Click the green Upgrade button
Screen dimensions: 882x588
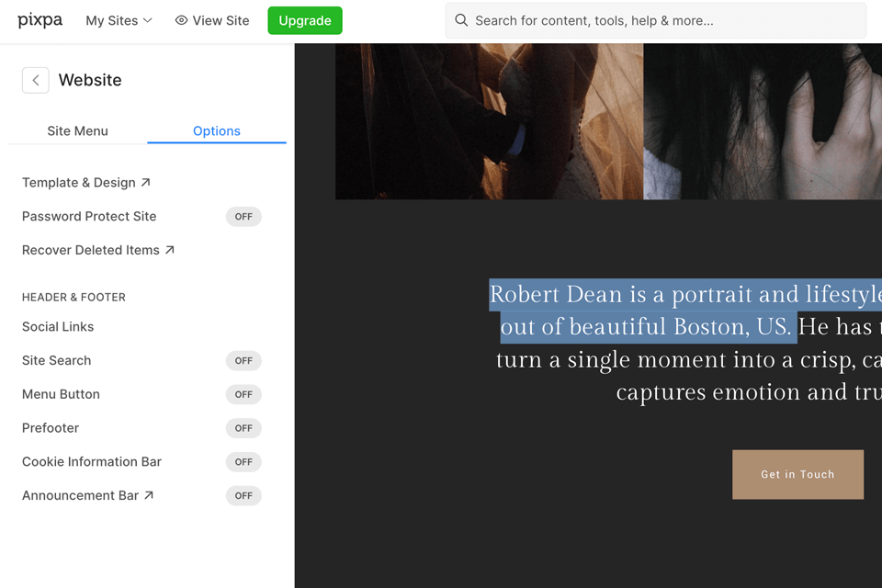pyautogui.click(x=305, y=21)
